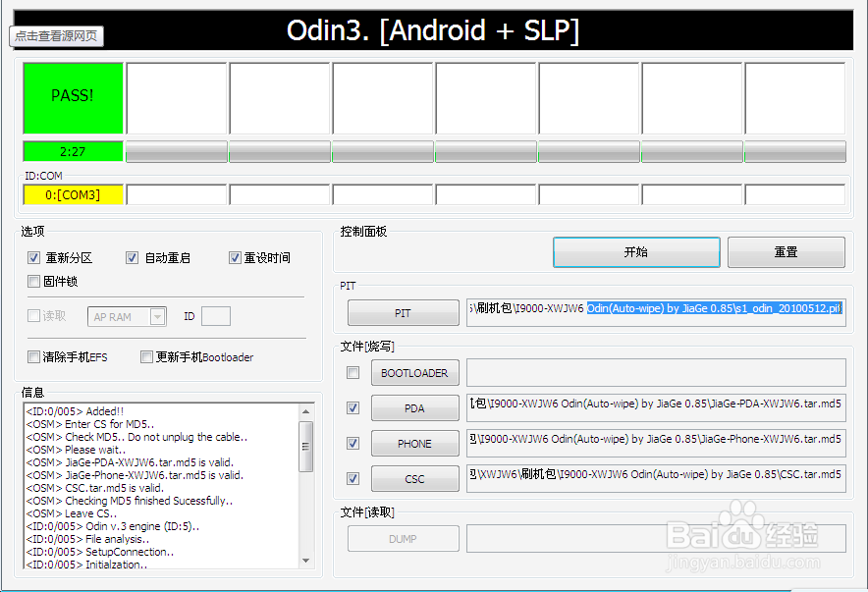Click the yellow 0:[COM3] port box
The image size is (868, 592).
click(73, 194)
